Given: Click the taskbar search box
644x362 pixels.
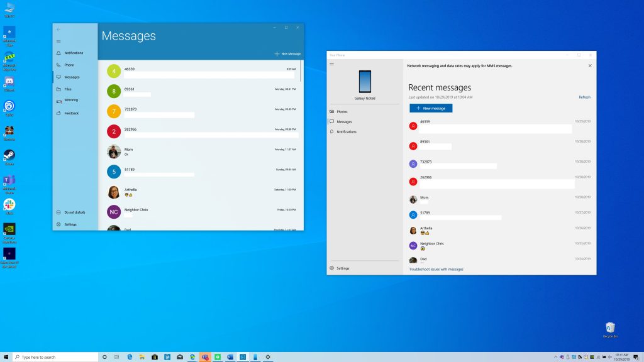Looking at the screenshot, I should (x=55, y=357).
